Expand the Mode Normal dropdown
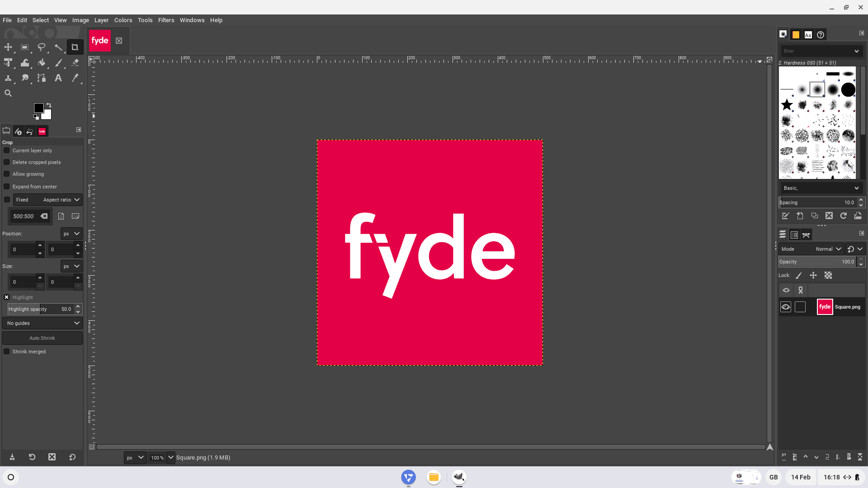Screen dimensions: 868x488 click(x=828, y=249)
